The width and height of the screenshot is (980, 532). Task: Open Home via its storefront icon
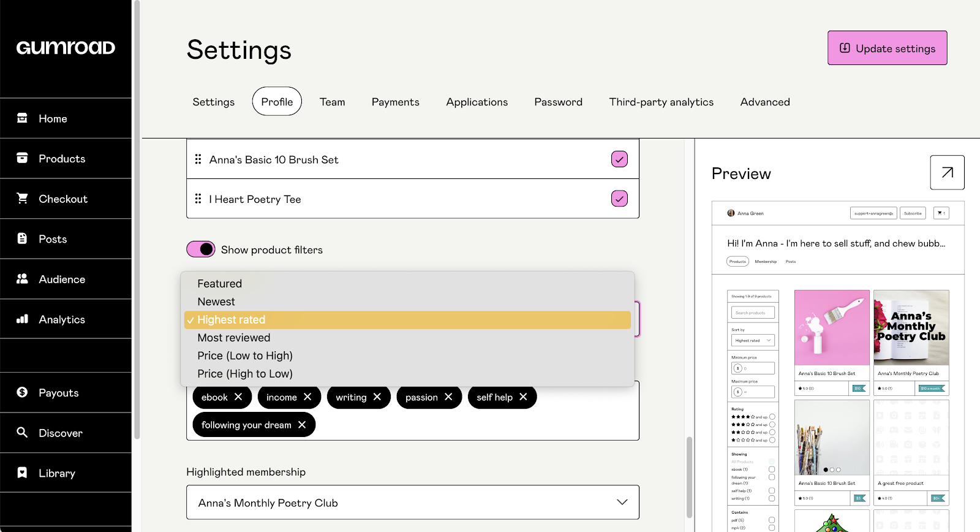22,118
